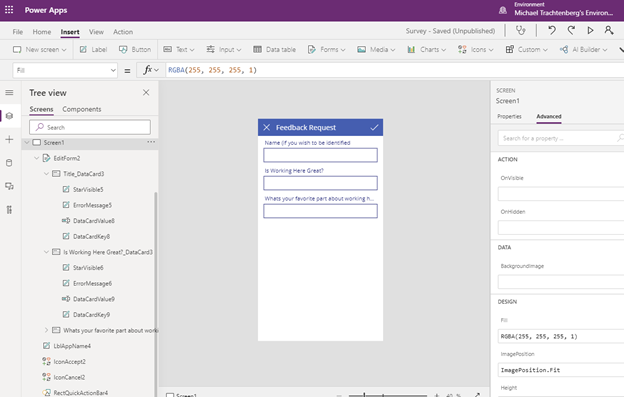Viewport: 624px width, 397px height.
Task: Insert a Button control
Action: click(x=135, y=49)
